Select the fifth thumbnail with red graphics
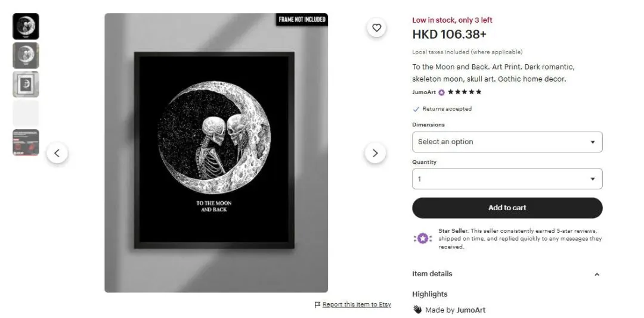Image resolution: width=644 pixels, height=318 pixels. pyautogui.click(x=26, y=142)
